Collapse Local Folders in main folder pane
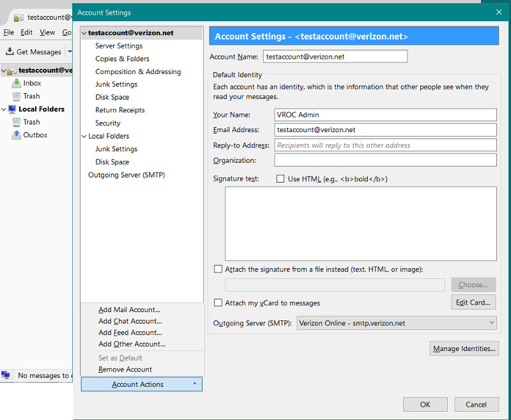 (4, 109)
